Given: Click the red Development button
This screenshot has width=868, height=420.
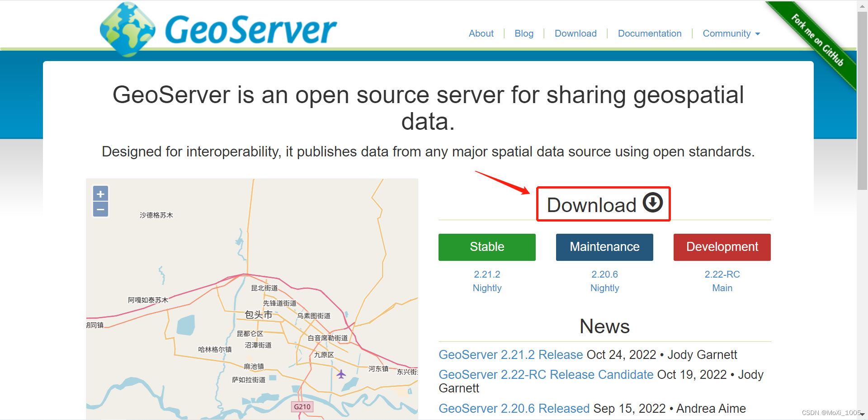Looking at the screenshot, I should pos(722,247).
